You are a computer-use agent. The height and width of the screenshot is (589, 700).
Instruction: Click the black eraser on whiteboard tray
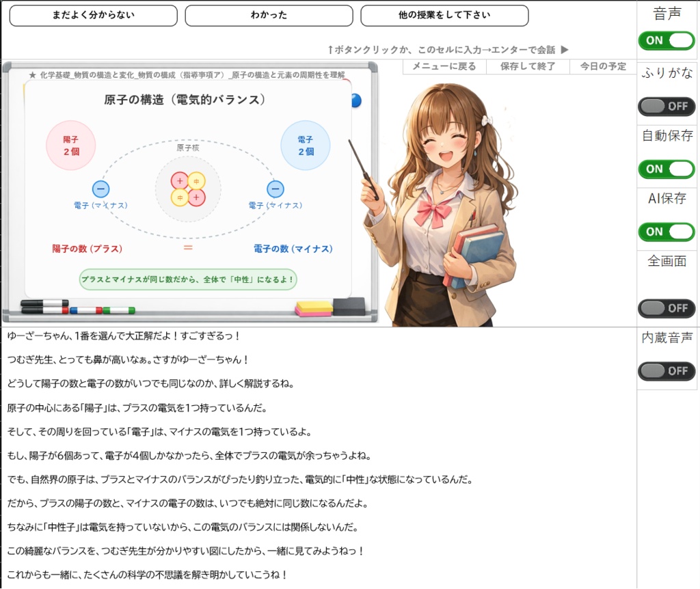[x=349, y=307]
